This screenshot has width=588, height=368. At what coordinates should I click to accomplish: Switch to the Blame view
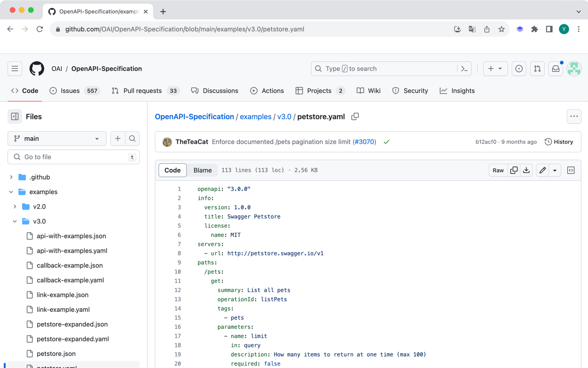click(x=202, y=170)
